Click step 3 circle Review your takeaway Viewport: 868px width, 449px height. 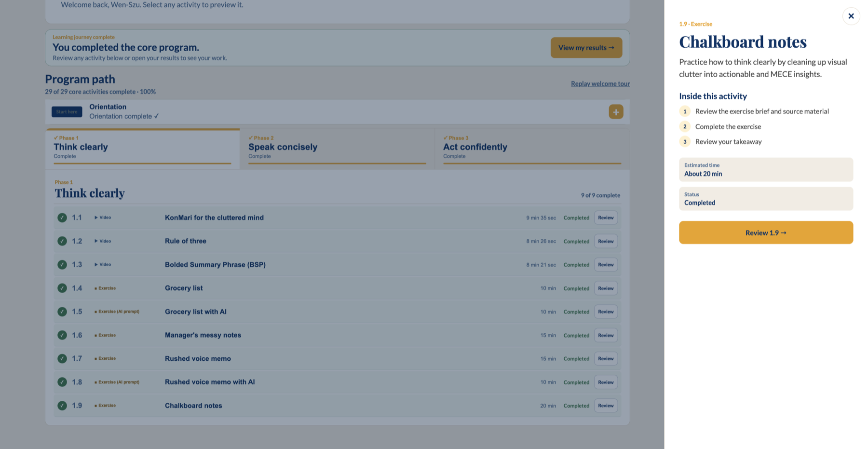point(685,142)
